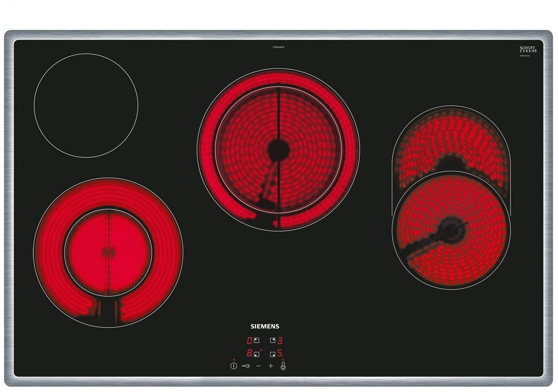Click the glowing center dual-ring burner
The height and width of the screenshot is (392, 558).
point(278,150)
